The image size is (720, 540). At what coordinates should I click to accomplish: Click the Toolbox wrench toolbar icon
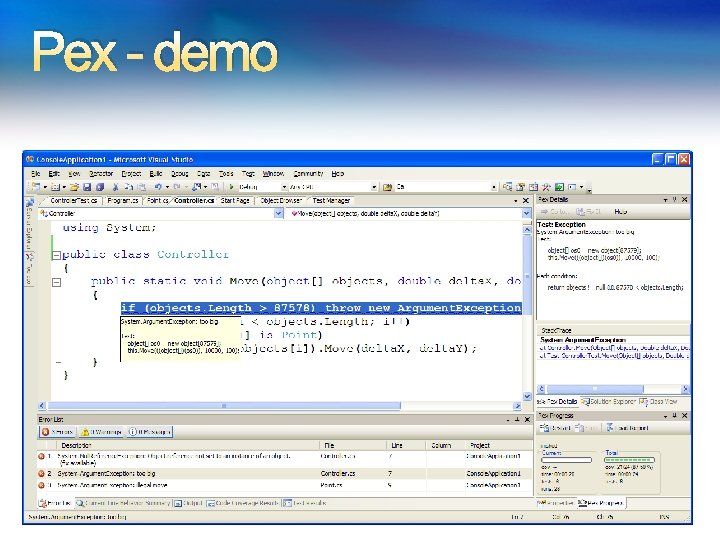[x=546, y=187]
